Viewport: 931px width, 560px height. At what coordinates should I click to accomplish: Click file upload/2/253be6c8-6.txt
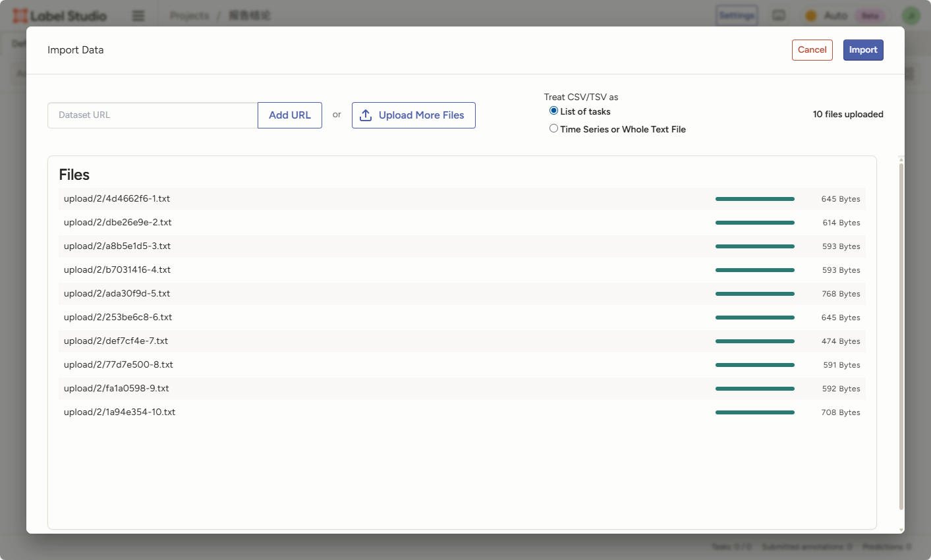click(x=118, y=317)
